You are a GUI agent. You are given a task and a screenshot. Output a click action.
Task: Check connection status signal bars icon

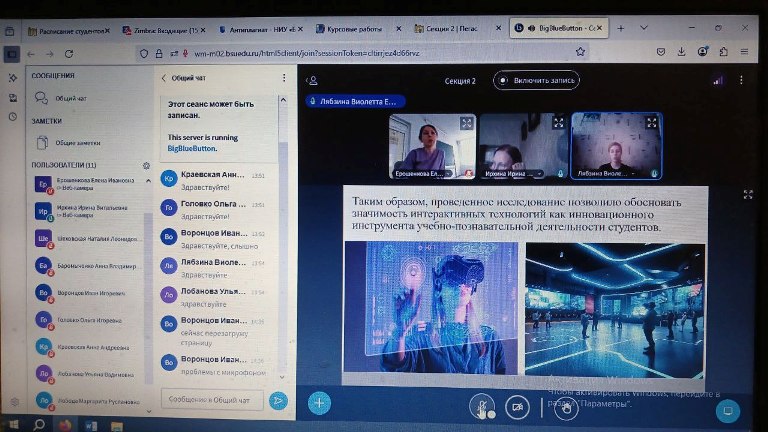(717, 80)
